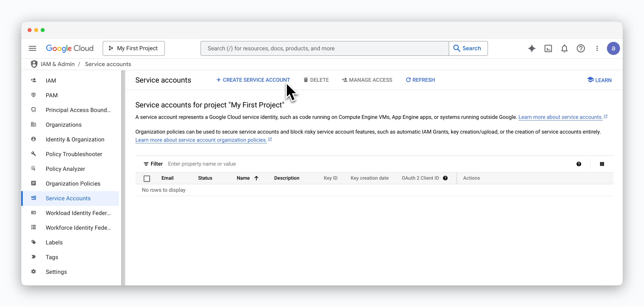Open Labels in the sidebar
The height and width of the screenshot is (307, 644).
tap(70, 242)
